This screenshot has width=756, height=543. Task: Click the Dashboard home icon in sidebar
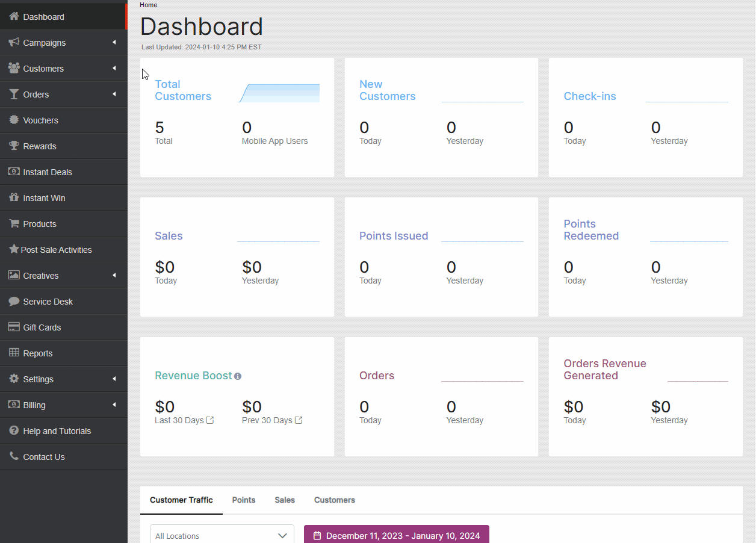pos(14,16)
